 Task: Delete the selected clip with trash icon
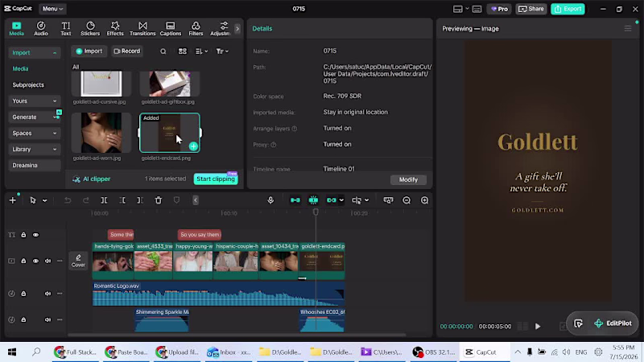[x=159, y=200]
